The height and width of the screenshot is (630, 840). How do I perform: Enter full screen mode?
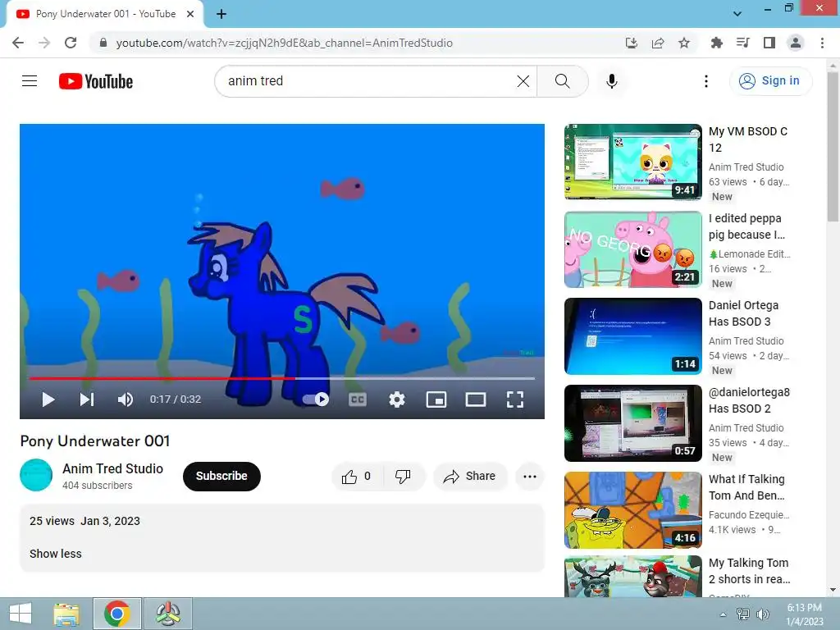[515, 399]
